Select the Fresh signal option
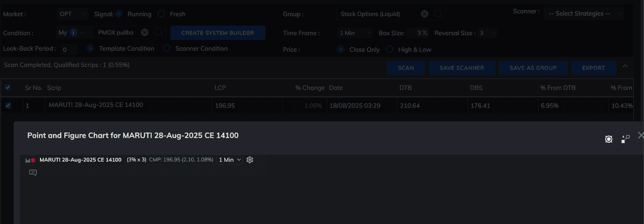The height and width of the screenshot is (224, 644). click(x=162, y=14)
